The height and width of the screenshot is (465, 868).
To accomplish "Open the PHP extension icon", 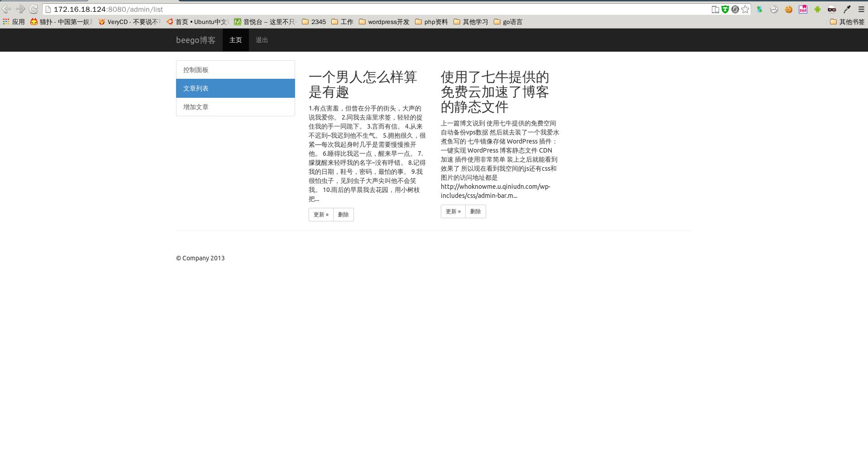I will pos(803,9).
